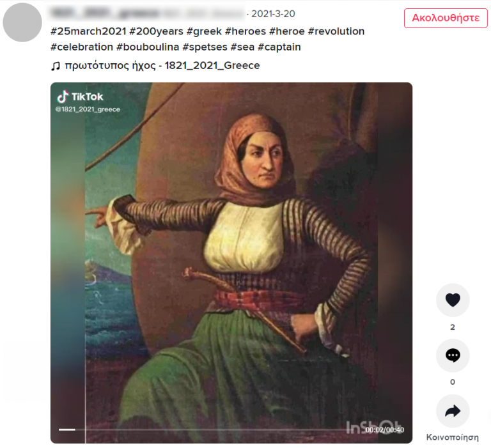Screen dimensions: 491x448
Task: Click the Ακολουθήστε follow button
Action: (x=446, y=18)
